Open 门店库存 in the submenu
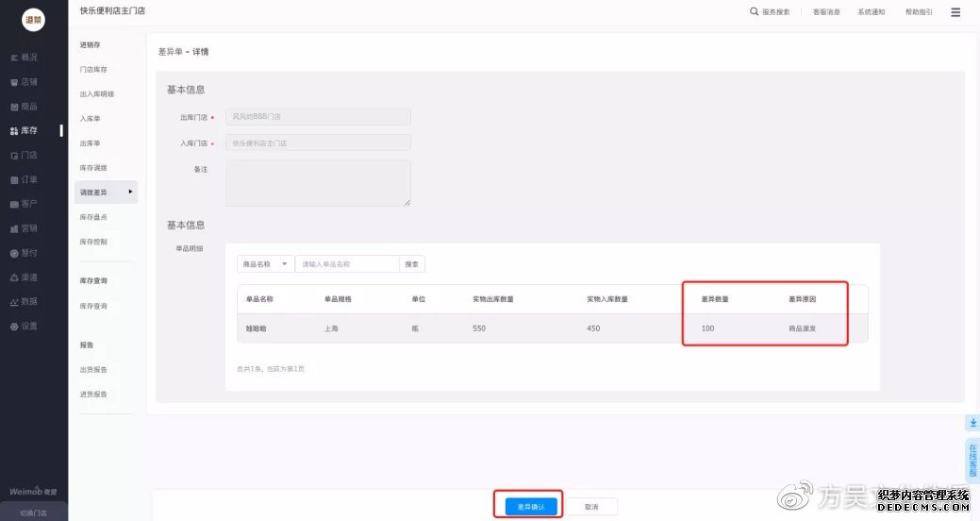Viewport: 980px width, 521px height. click(x=93, y=70)
